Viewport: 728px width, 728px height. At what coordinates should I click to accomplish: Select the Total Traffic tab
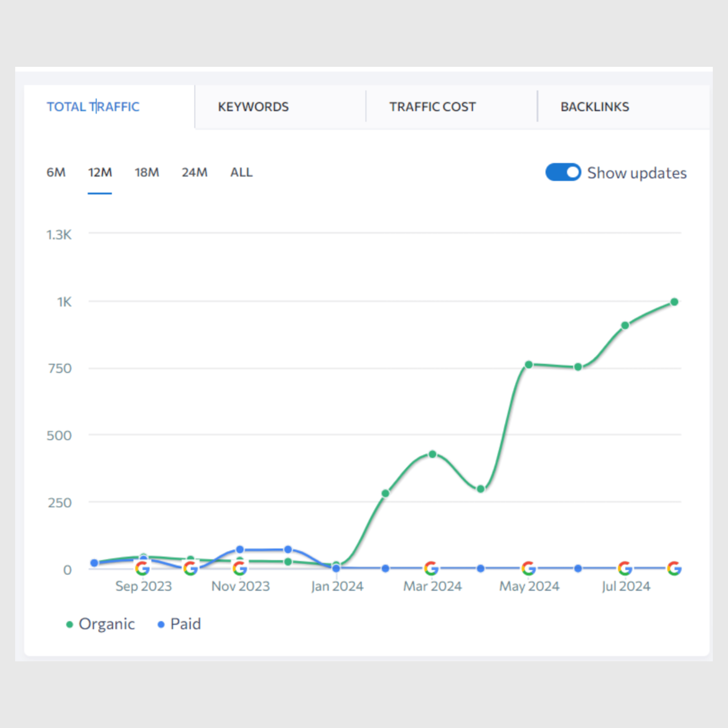[x=93, y=107]
